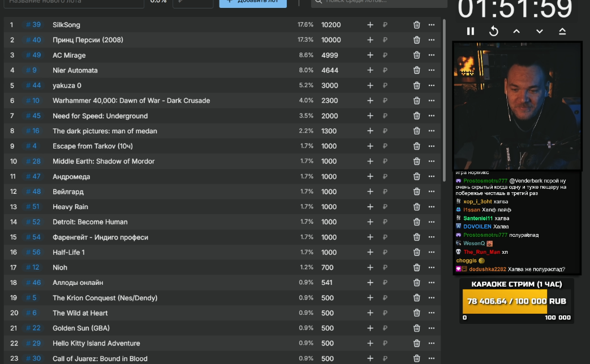
Task: Delete the AC Mirage lot
Action: [416, 55]
